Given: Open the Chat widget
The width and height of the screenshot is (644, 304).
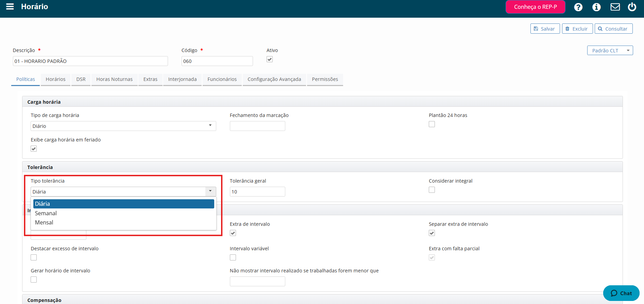Looking at the screenshot, I should tap(621, 293).
